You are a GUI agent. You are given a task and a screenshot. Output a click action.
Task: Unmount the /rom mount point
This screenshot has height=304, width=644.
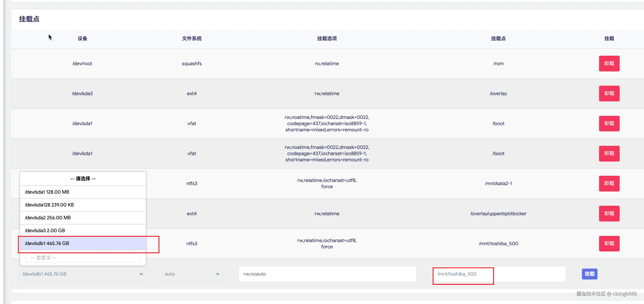(609, 63)
